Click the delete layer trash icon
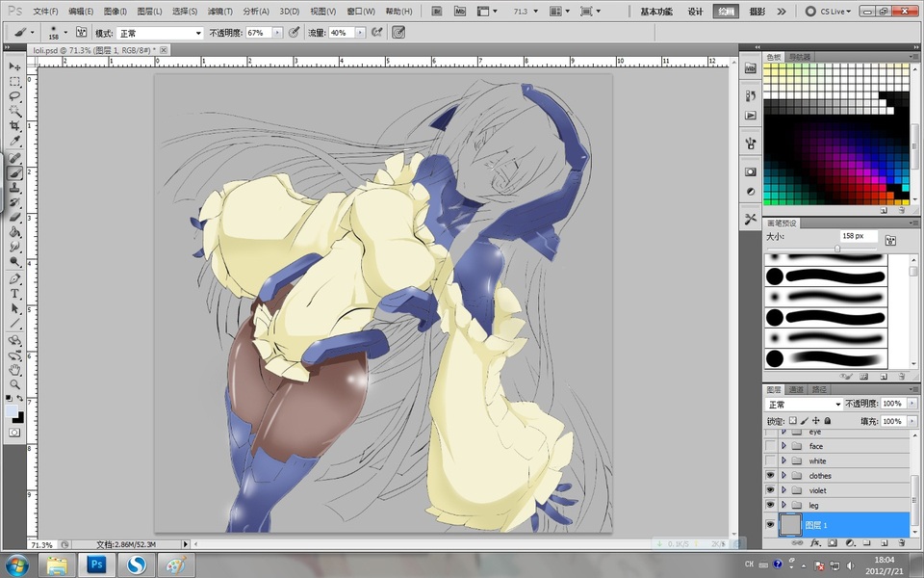The width and height of the screenshot is (924, 578). [x=901, y=543]
